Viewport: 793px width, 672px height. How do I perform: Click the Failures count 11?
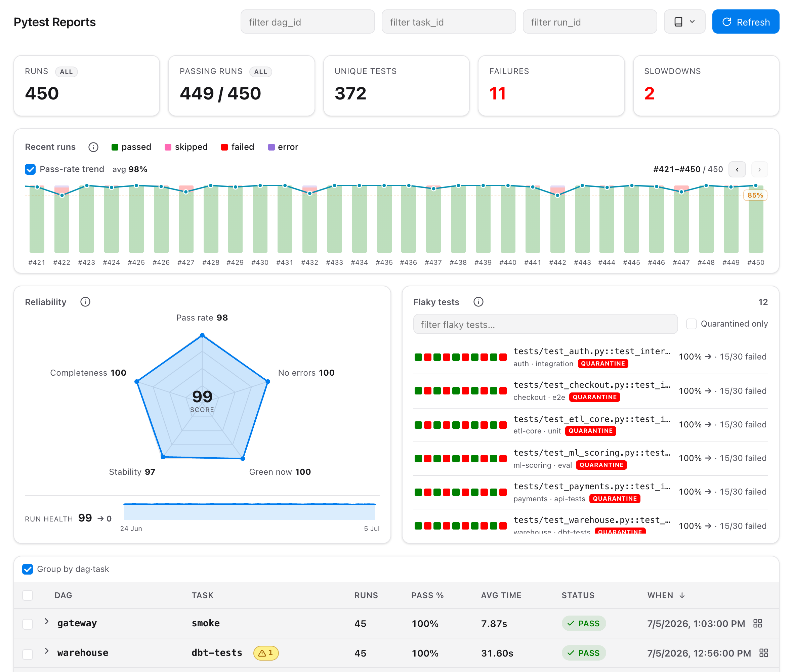[x=497, y=93]
